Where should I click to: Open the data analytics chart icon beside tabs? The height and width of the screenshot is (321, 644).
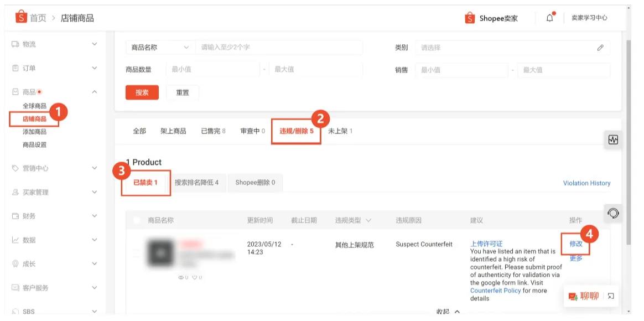coord(613,139)
